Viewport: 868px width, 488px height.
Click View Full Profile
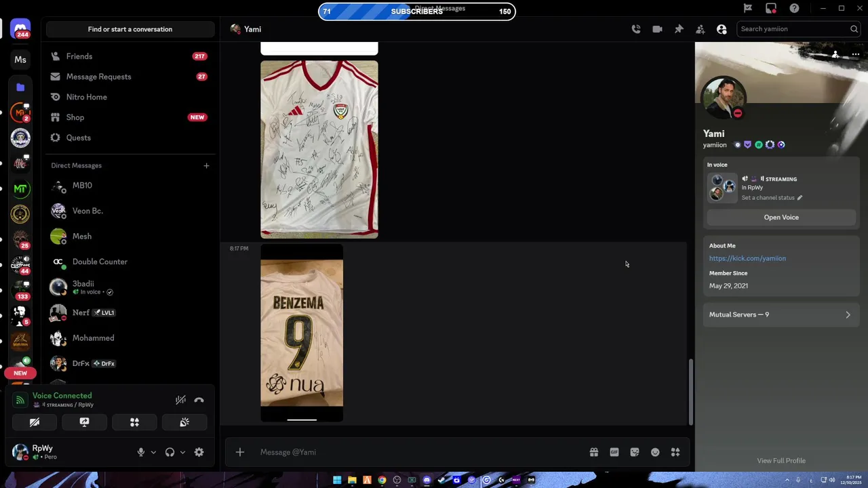click(781, 461)
